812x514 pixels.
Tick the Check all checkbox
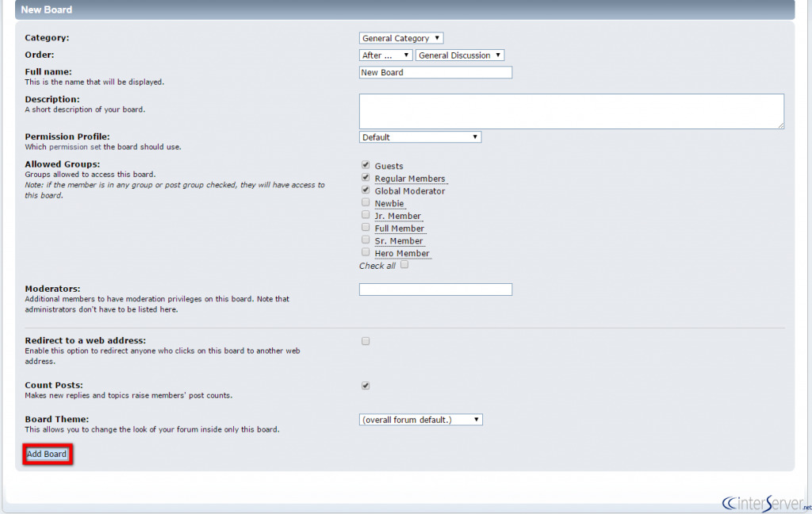404,265
